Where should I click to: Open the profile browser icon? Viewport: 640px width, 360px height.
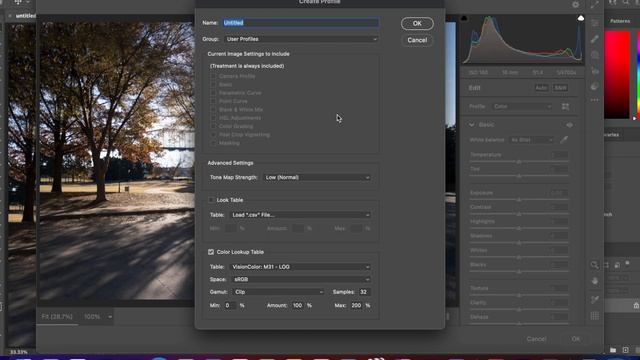click(565, 107)
